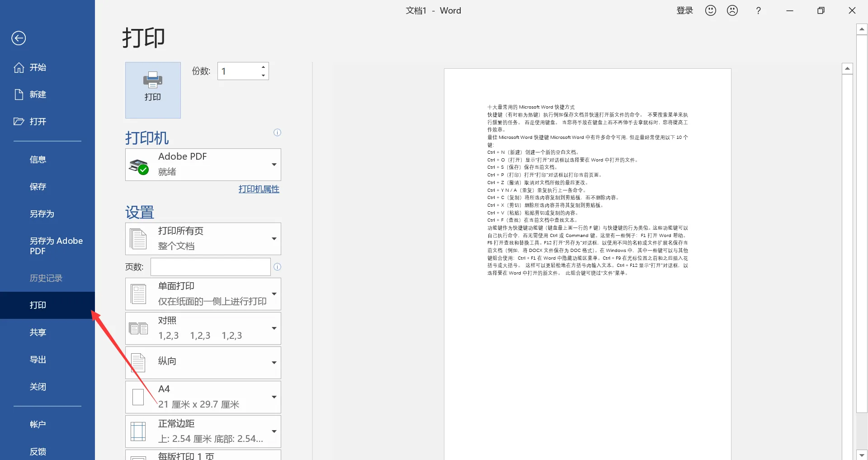Click inside the 页数 pages input field
Screen dimensions: 868x460
[211, 267]
